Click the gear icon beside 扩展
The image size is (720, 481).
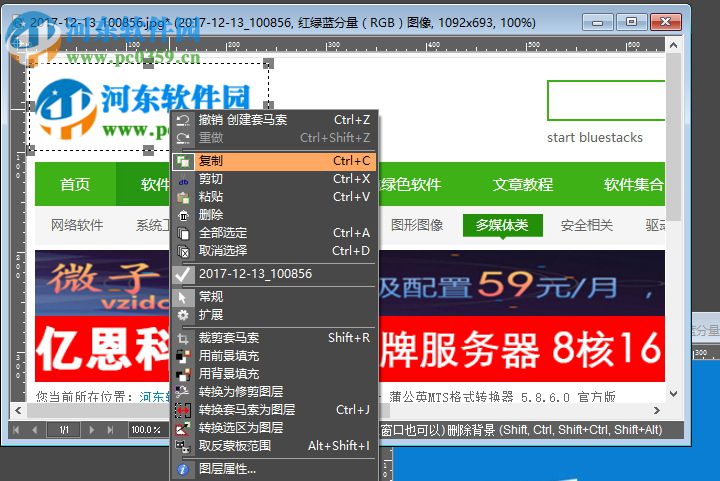pyautogui.click(x=183, y=315)
